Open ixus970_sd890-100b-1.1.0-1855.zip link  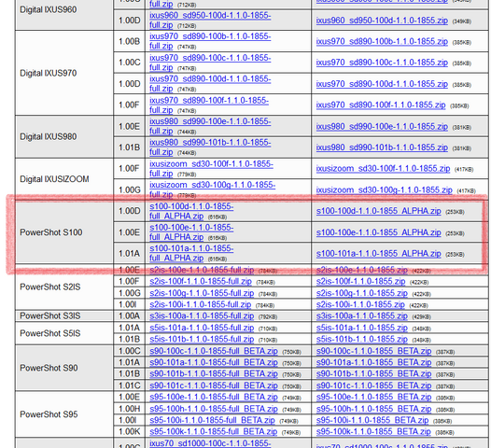click(382, 42)
